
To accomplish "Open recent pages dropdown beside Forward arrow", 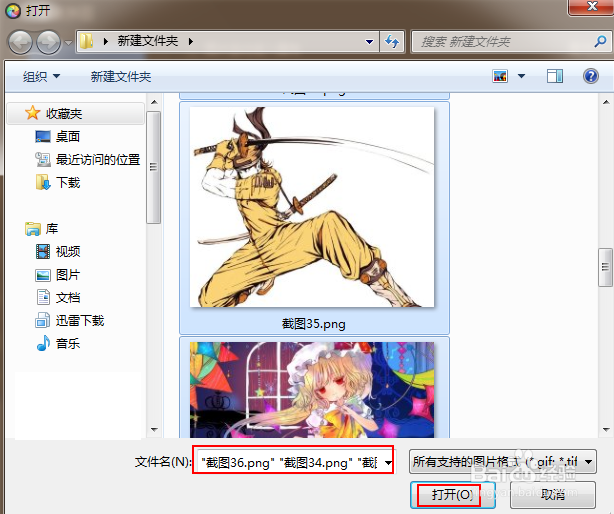I will tap(68, 42).
